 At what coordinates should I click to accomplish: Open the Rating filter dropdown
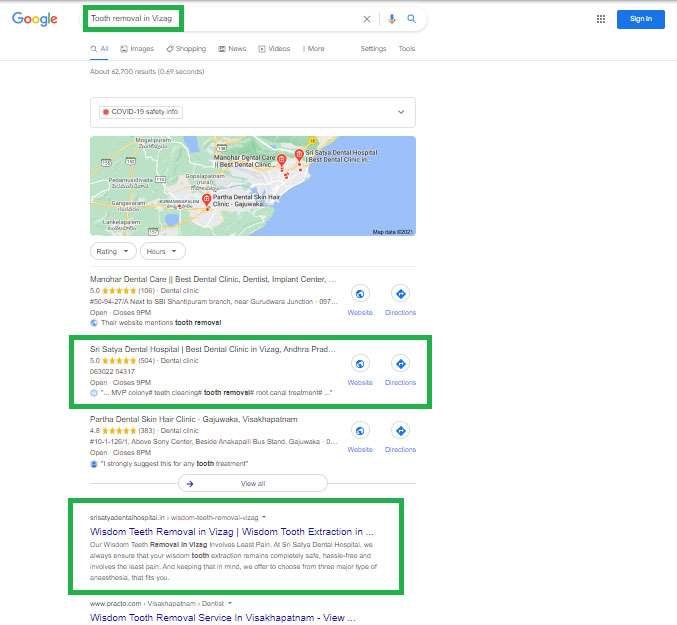click(x=113, y=251)
